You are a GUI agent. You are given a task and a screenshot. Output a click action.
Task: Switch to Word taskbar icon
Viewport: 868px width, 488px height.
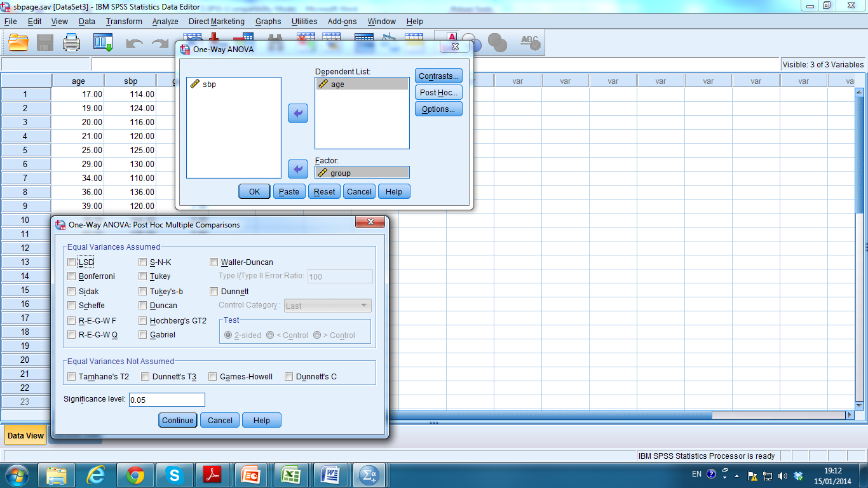(x=330, y=475)
